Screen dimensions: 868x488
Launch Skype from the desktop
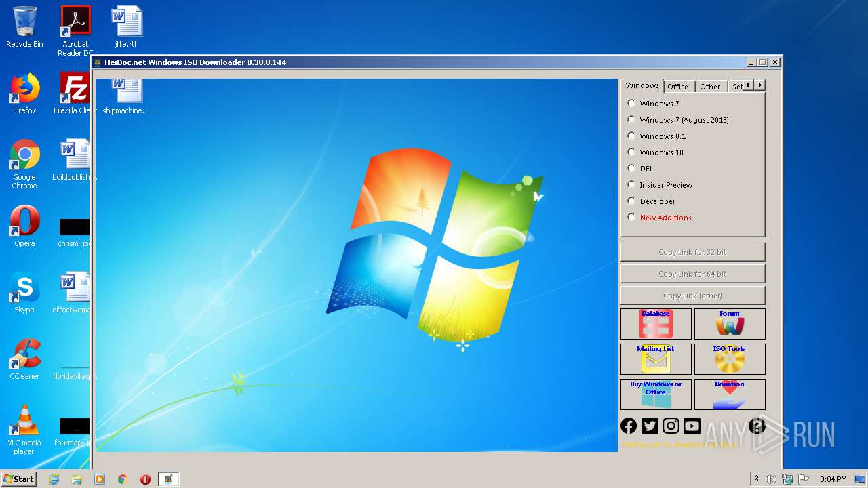tap(24, 293)
